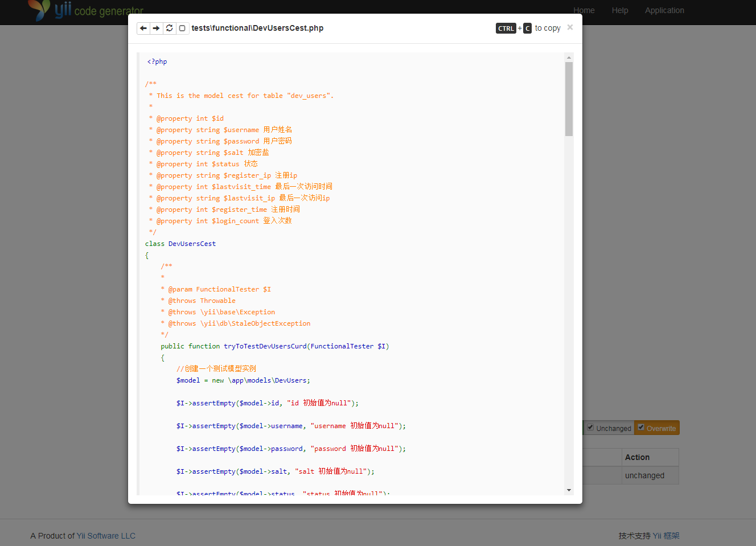Click the '@throws \yii\db\StaleObjectException' line
Screen dimensions: 756x546
[x=236, y=323]
